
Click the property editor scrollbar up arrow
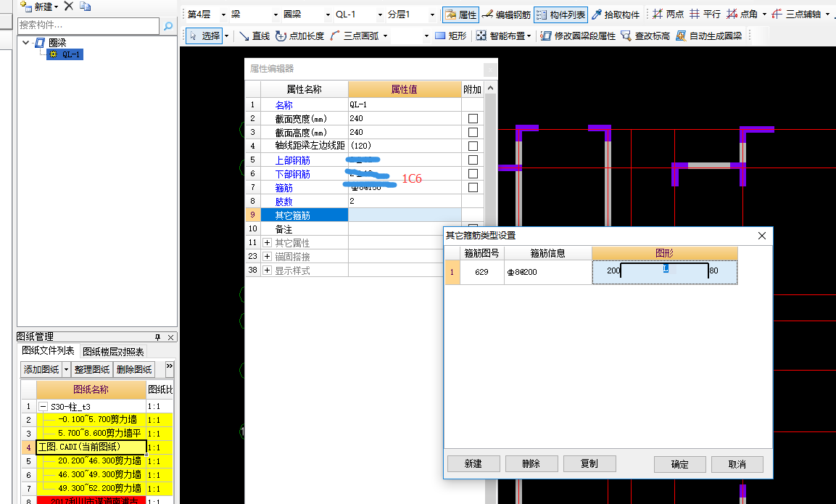(x=491, y=88)
